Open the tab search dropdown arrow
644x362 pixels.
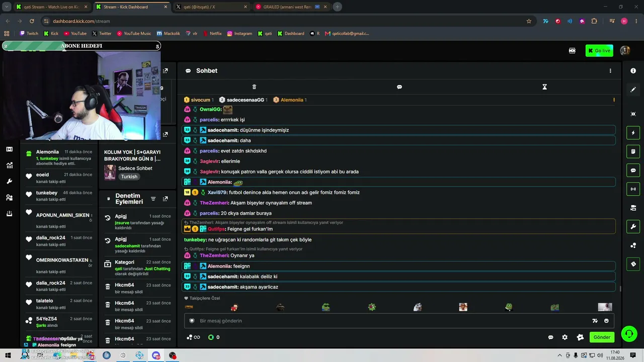coord(7,7)
